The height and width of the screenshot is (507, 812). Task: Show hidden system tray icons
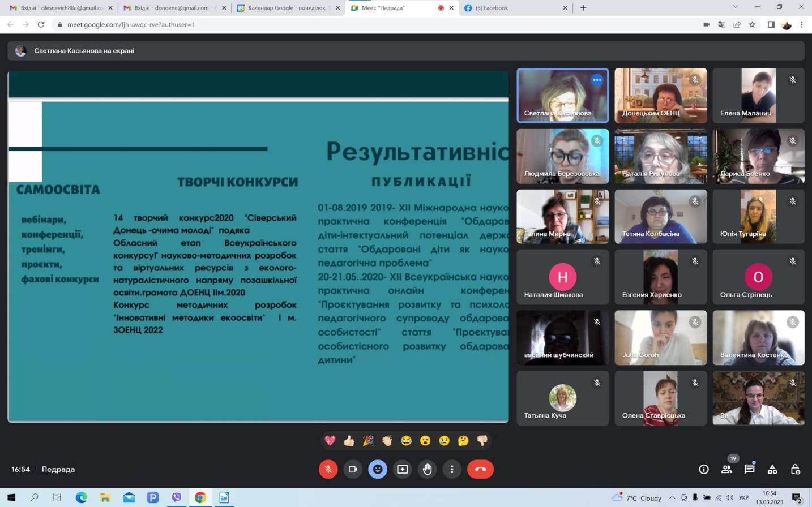[x=672, y=498]
